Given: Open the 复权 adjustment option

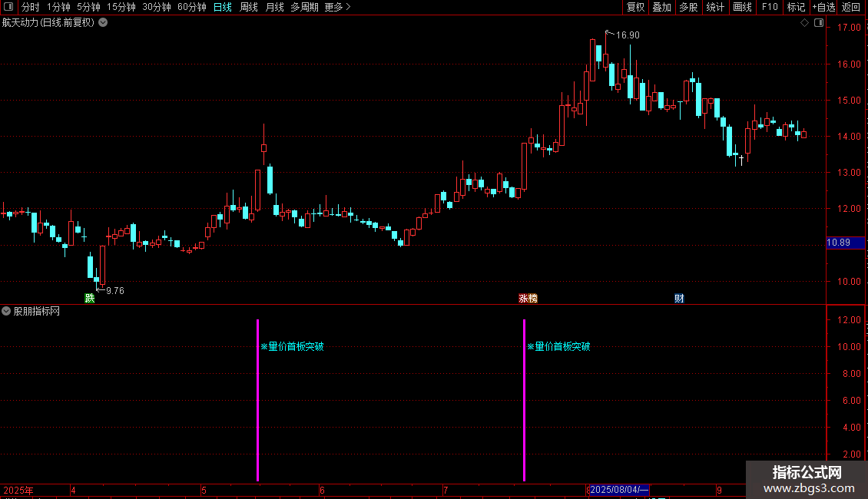Looking at the screenshot, I should pyautogui.click(x=635, y=7).
